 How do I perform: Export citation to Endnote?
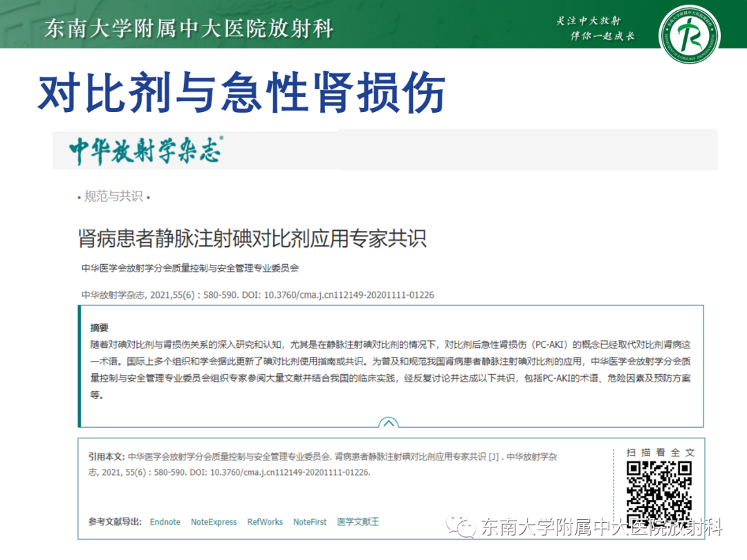point(165,522)
